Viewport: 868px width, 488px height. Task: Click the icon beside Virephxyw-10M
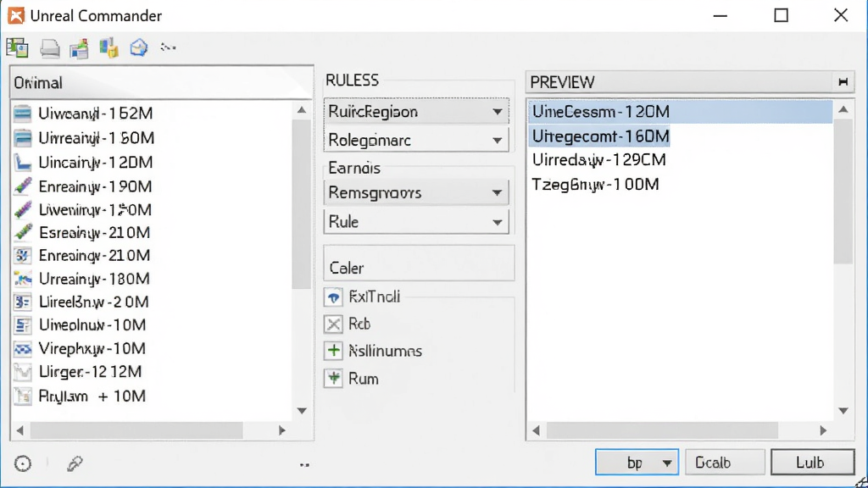(x=23, y=348)
